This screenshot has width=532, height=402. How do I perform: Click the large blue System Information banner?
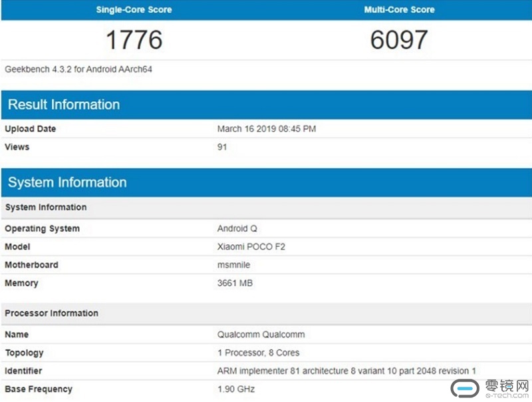coord(67,182)
